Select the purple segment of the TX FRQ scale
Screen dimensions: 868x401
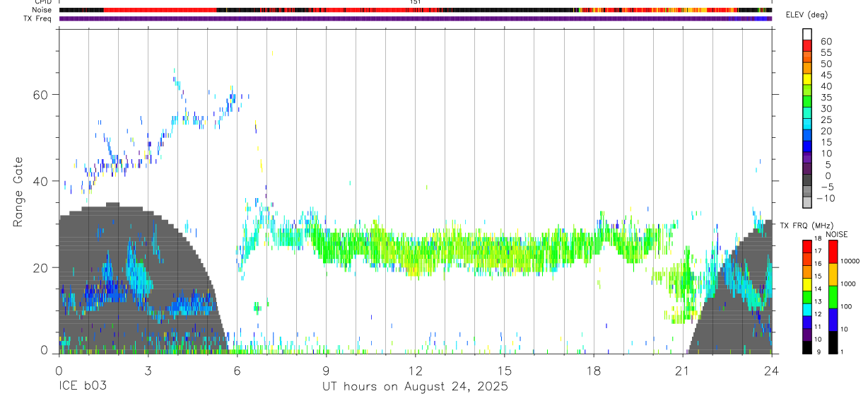click(808, 335)
